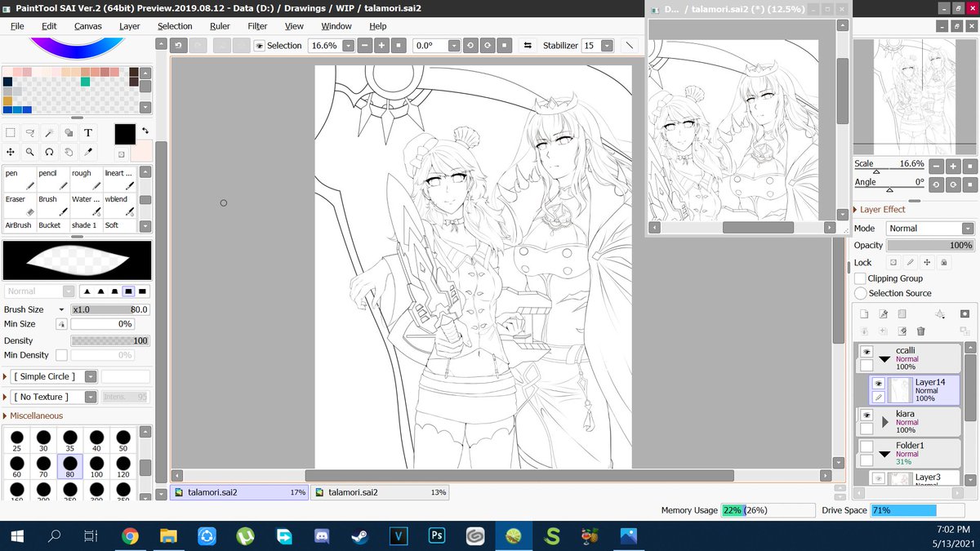
Task: Enable the Clipping Group checkbox
Action: click(861, 278)
